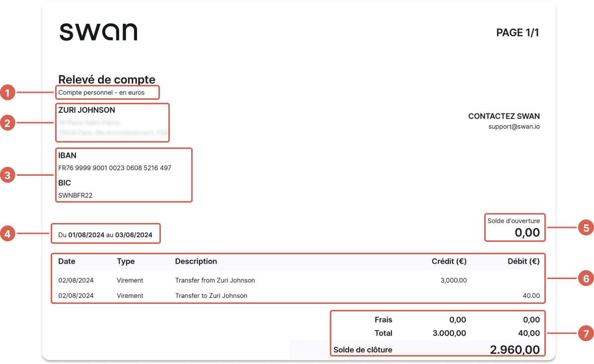Click the ZURI JOHNSON account holder name
594x364 pixels.
coord(87,110)
